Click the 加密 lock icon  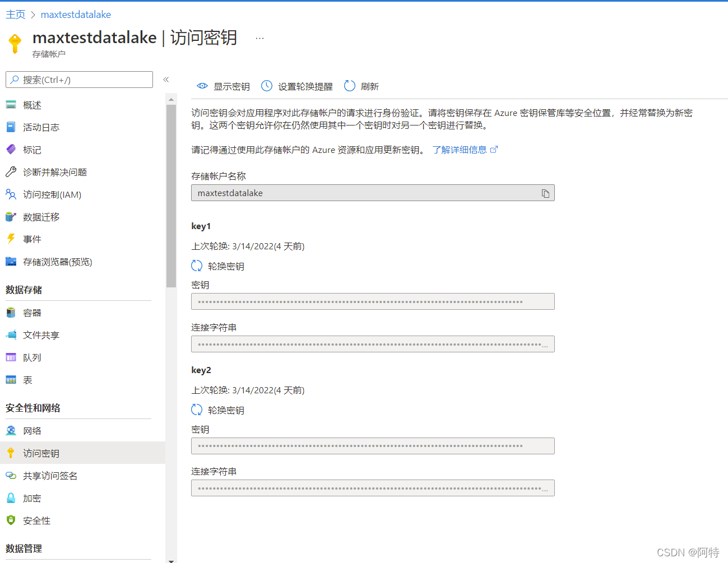[x=11, y=498]
